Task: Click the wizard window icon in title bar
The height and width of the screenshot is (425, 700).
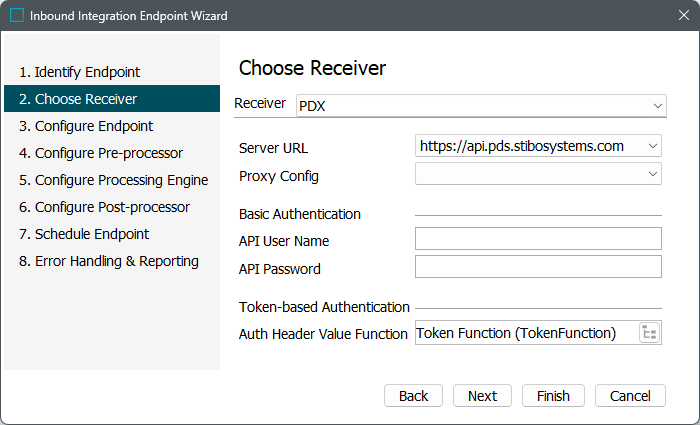Action: (x=17, y=16)
